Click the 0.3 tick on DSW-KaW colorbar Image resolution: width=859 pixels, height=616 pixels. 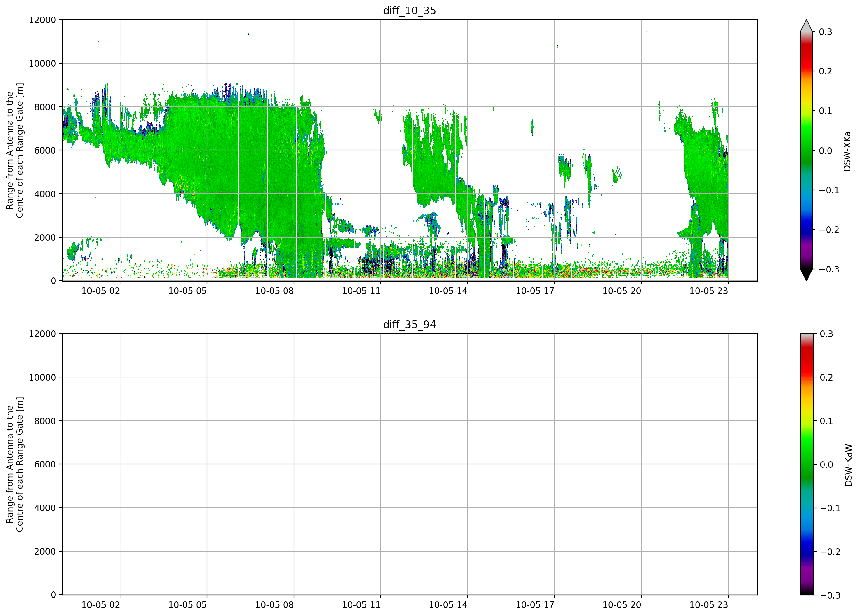(826, 334)
